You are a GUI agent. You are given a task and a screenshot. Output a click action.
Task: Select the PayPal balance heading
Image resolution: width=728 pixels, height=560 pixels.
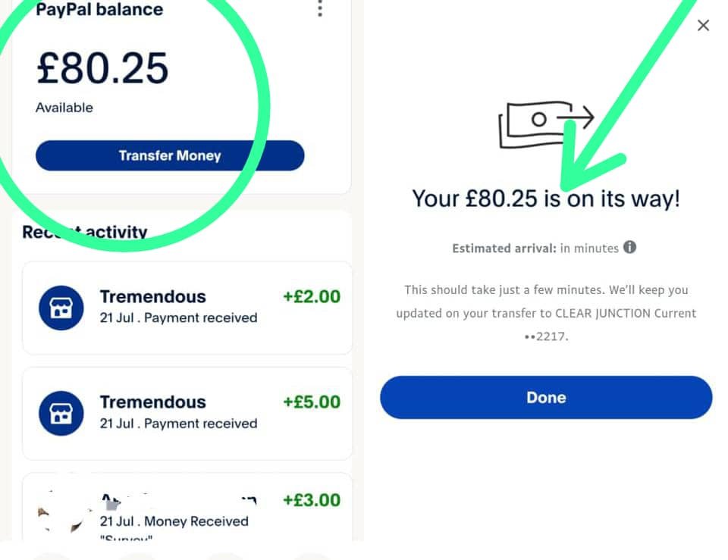coord(99,10)
